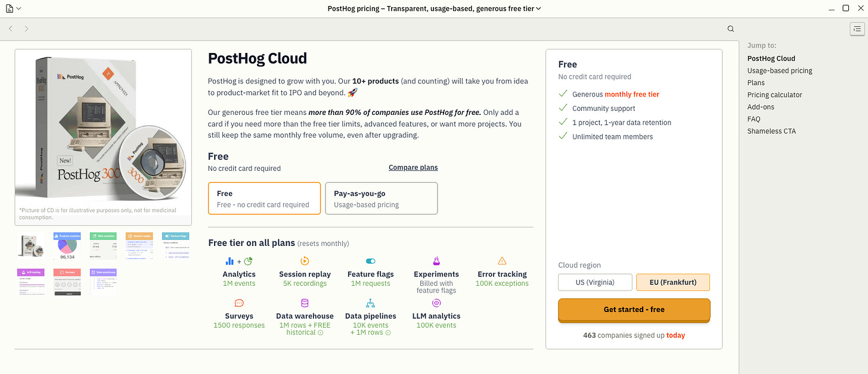868x374 pixels.
Task: Click the Surveys speech bubble icon
Action: [239, 303]
